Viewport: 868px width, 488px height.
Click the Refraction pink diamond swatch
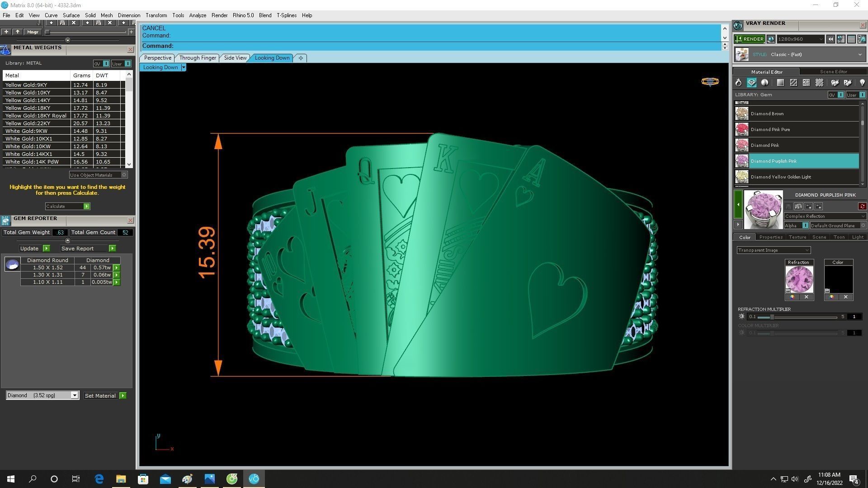pos(799,279)
